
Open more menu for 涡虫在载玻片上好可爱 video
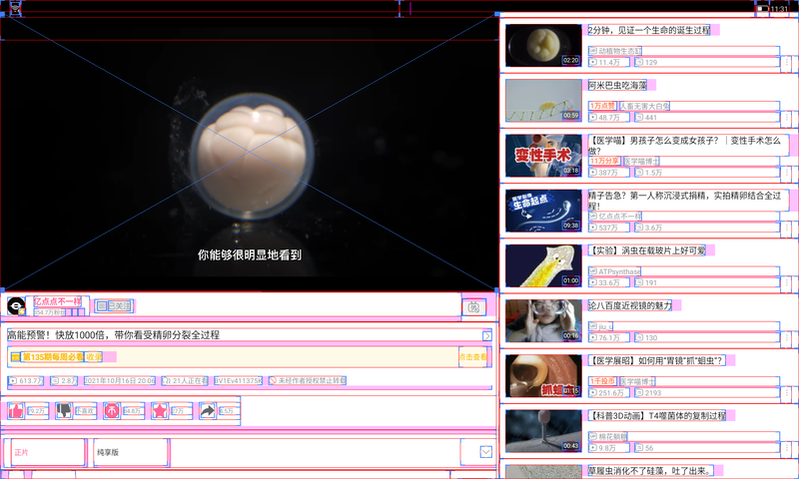pos(785,282)
